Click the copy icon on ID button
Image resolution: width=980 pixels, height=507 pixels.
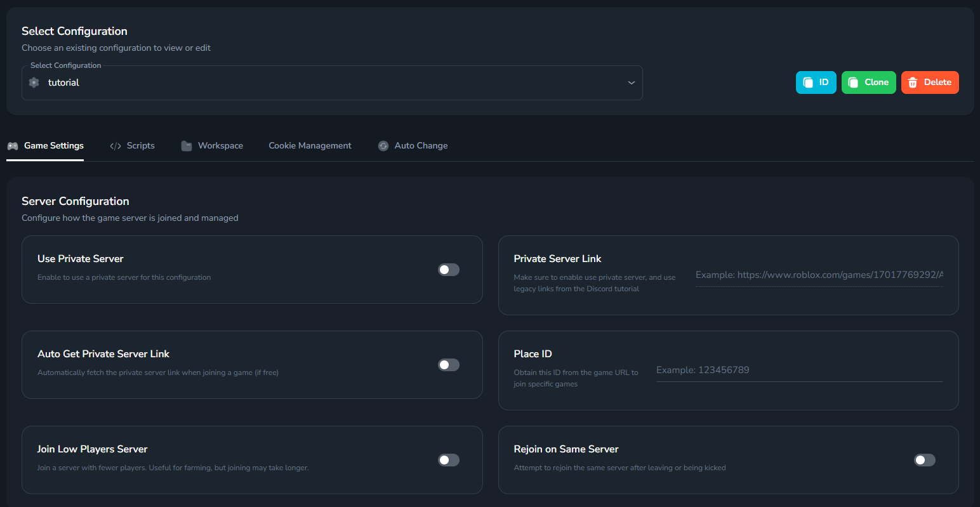click(808, 82)
